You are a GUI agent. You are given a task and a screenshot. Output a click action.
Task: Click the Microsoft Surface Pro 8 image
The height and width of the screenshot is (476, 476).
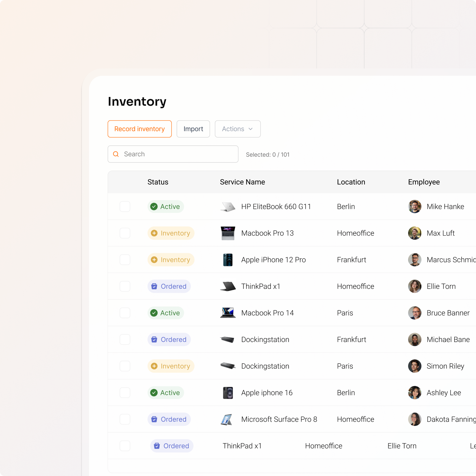tap(227, 419)
